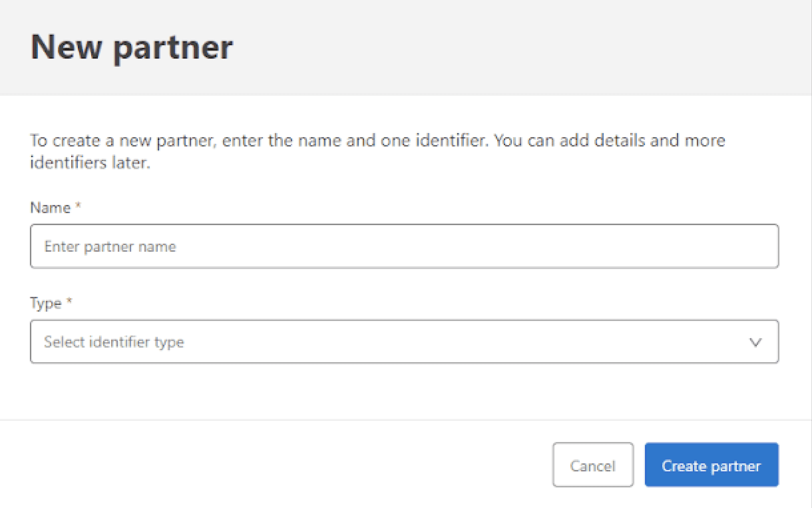This screenshot has height=508, width=812.
Task: Click the Type field label
Action: coord(51,304)
